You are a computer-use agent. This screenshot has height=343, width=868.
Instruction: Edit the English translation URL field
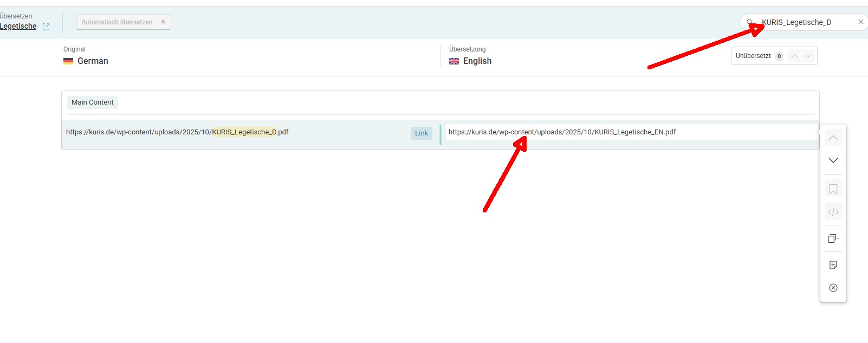[x=631, y=132]
